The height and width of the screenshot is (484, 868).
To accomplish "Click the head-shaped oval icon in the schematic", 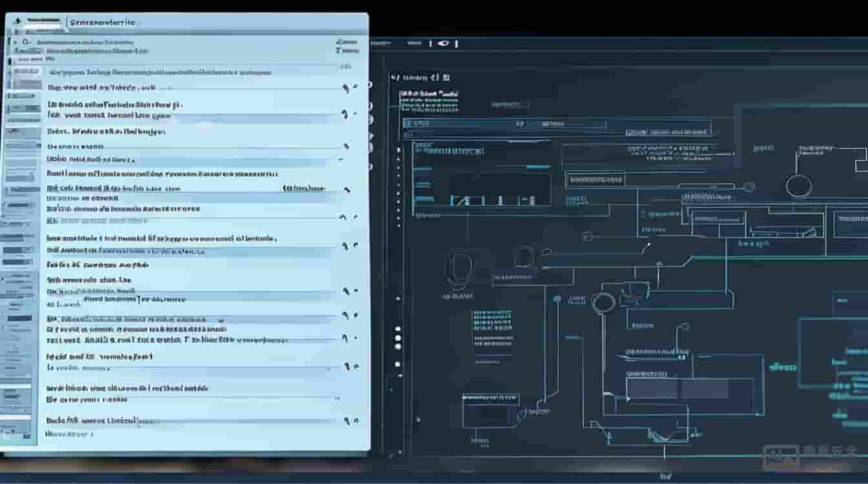I will coord(459,268).
